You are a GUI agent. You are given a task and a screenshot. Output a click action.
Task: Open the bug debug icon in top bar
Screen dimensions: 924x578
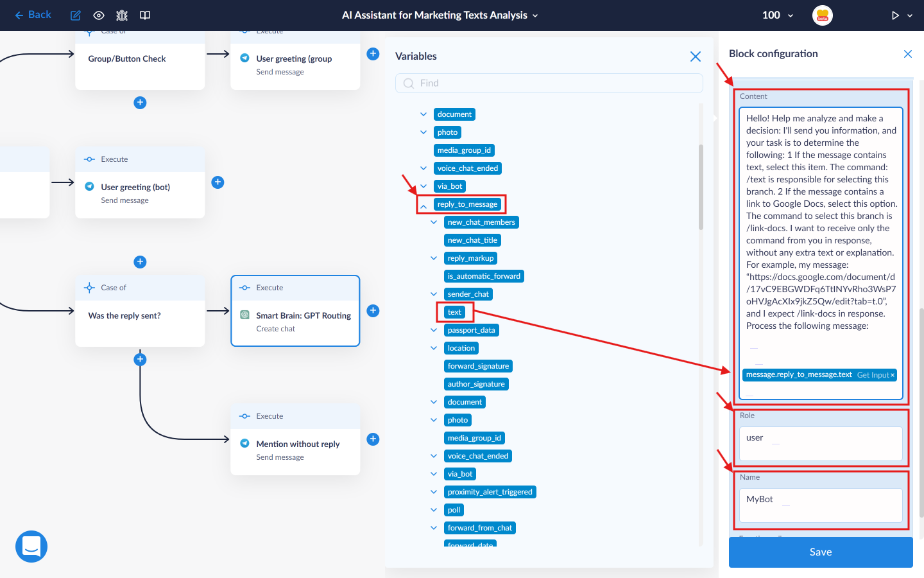pyautogui.click(x=122, y=15)
